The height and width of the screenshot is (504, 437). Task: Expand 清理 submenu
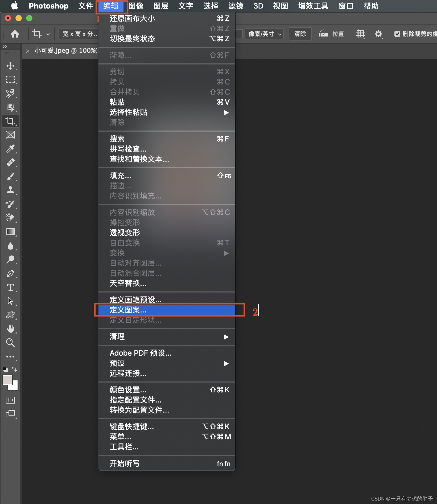167,337
